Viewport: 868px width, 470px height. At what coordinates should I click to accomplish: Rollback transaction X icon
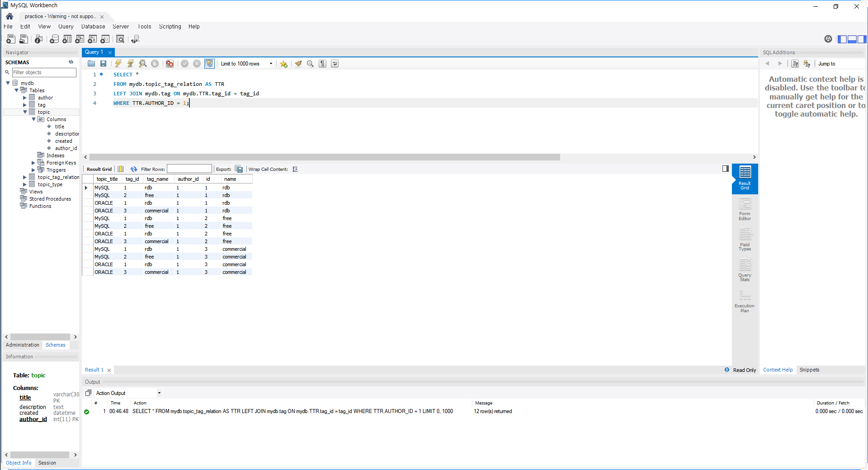[197, 64]
